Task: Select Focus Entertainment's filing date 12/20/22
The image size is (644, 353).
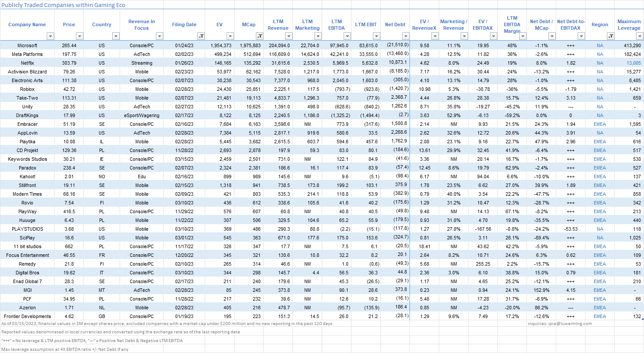Action: coord(184,255)
